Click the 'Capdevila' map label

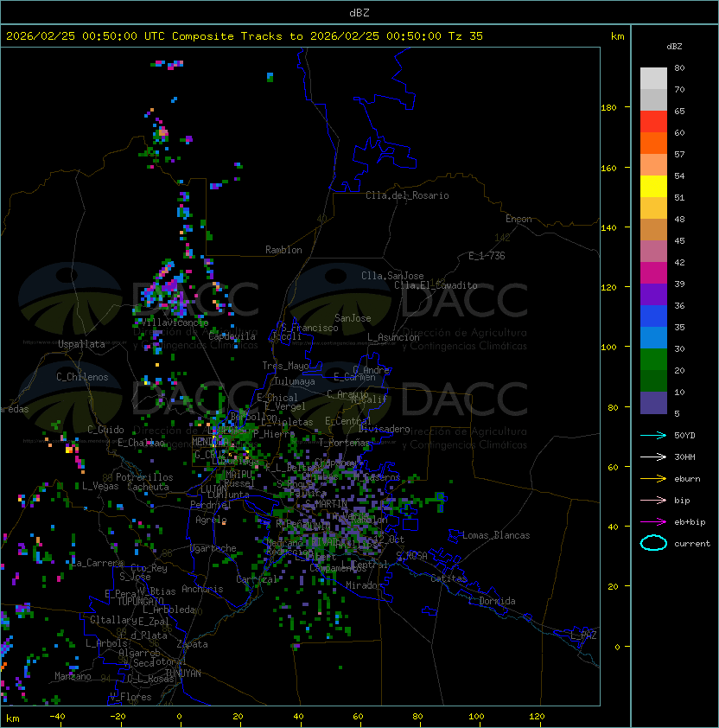click(232, 336)
